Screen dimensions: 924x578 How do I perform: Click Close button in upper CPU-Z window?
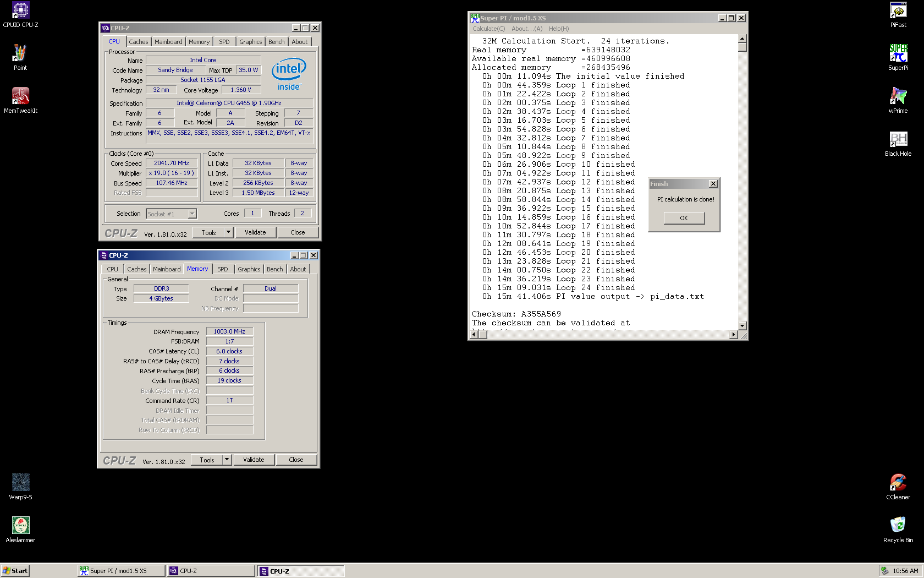point(298,232)
